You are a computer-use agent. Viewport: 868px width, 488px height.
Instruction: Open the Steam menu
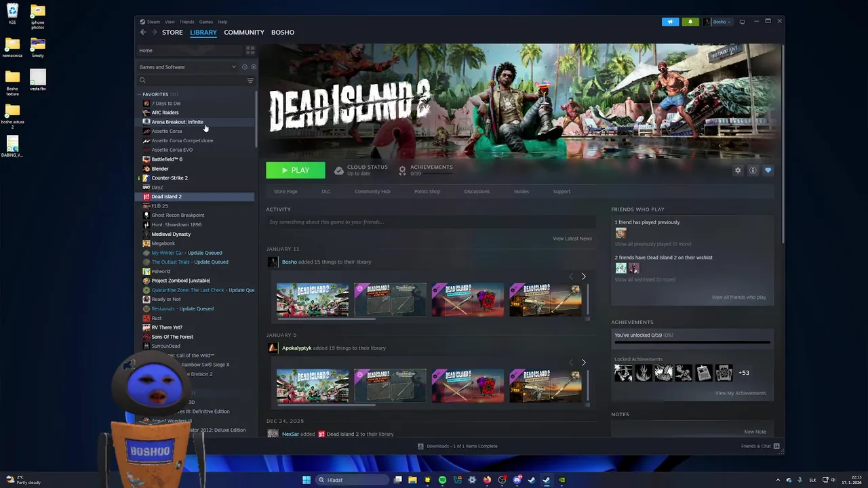153,22
